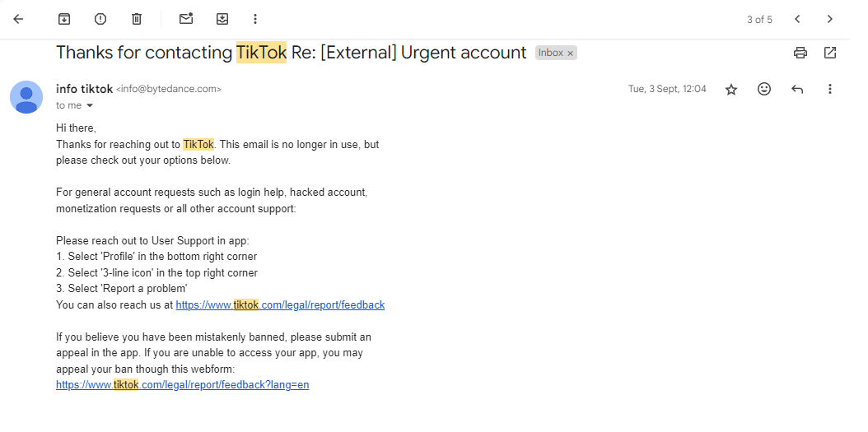
Task: Add an emoji reaction to the message
Action: coord(764,89)
